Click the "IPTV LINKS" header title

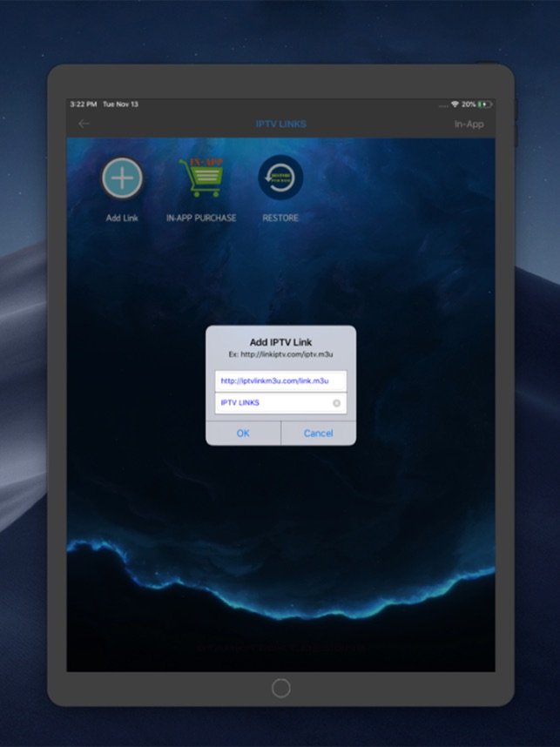point(280,124)
